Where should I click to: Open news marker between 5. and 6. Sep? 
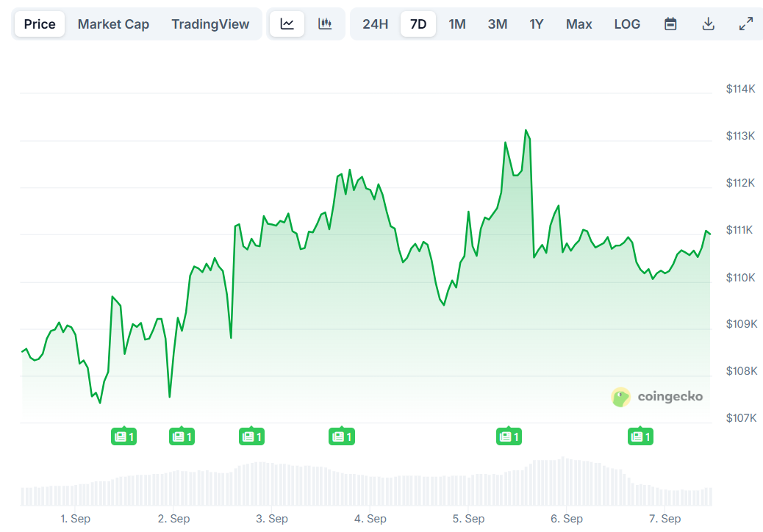[x=509, y=436]
